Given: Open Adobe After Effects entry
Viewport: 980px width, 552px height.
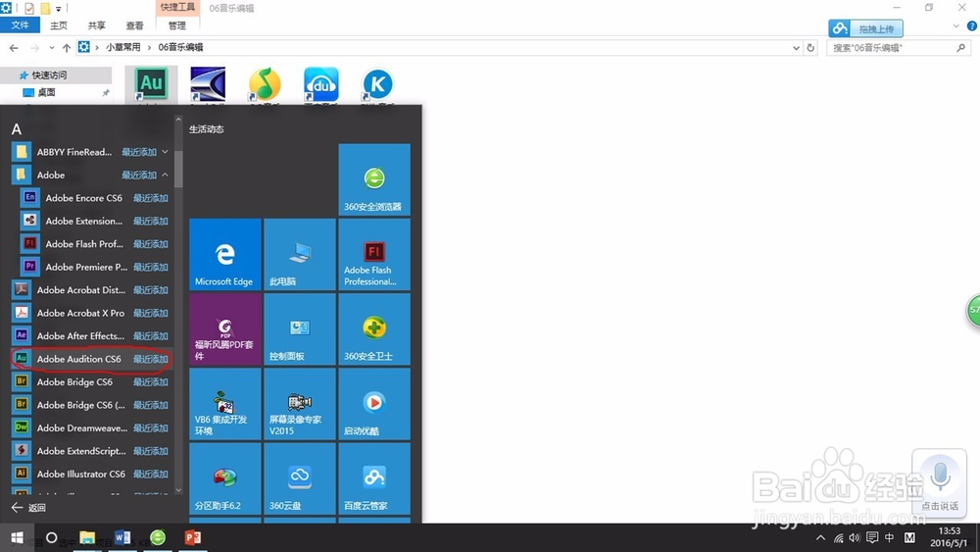Looking at the screenshot, I should (x=90, y=335).
